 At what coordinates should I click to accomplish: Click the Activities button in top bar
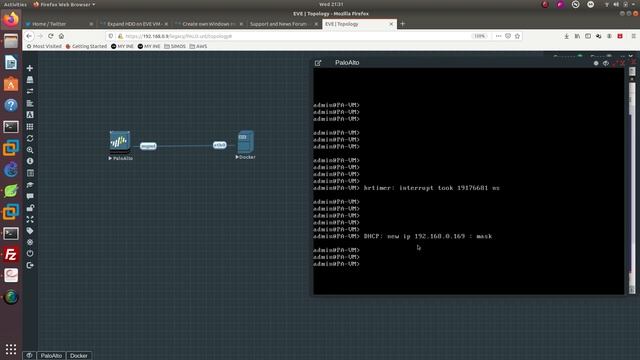coord(15,4)
